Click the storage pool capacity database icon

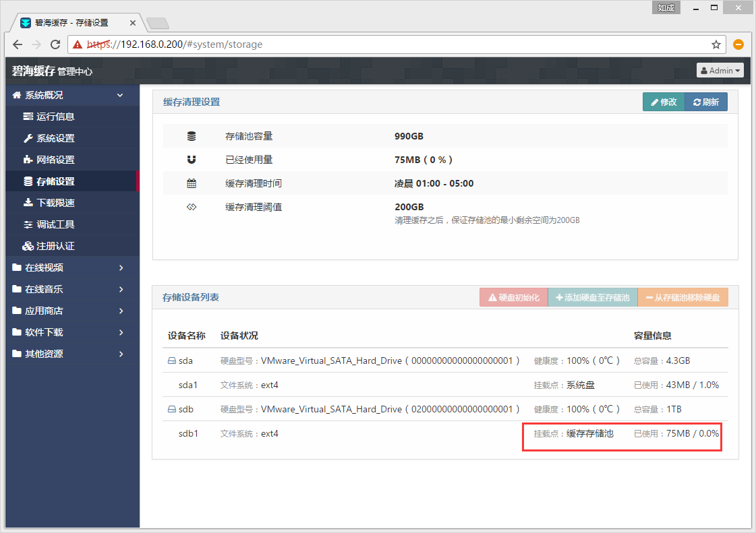click(x=192, y=136)
